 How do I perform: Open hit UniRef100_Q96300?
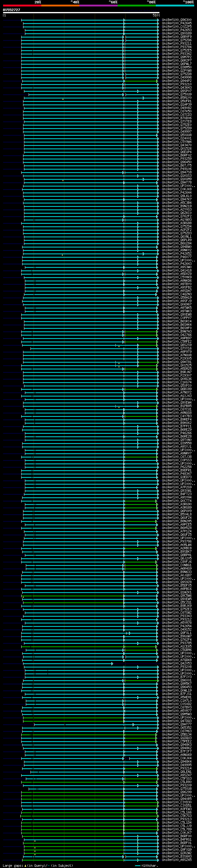[x=176, y=20]
